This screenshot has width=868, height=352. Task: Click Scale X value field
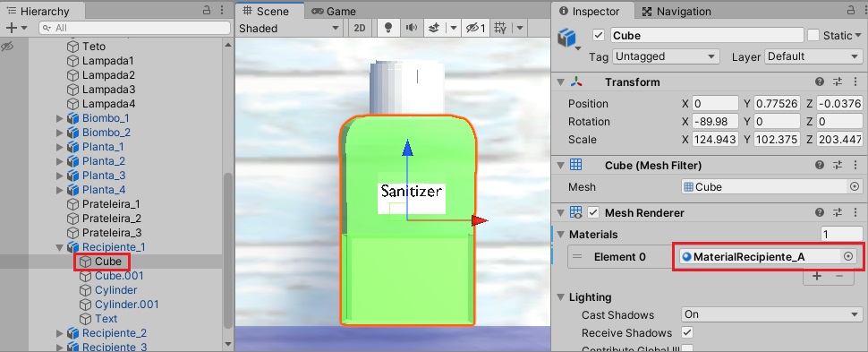[x=715, y=139]
